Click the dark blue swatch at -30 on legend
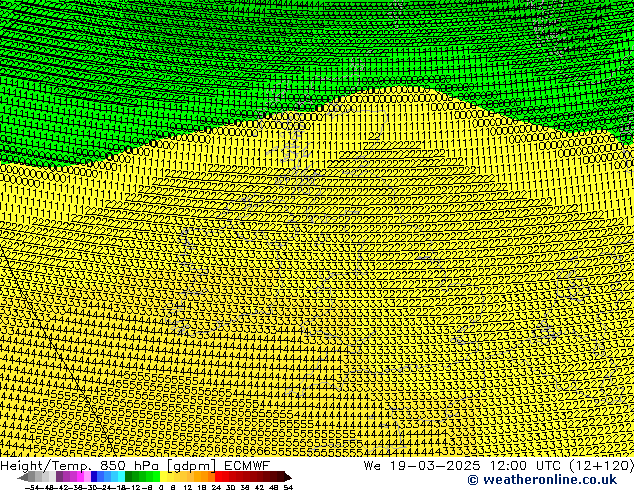The width and height of the screenshot is (634, 490). (x=94, y=476)
